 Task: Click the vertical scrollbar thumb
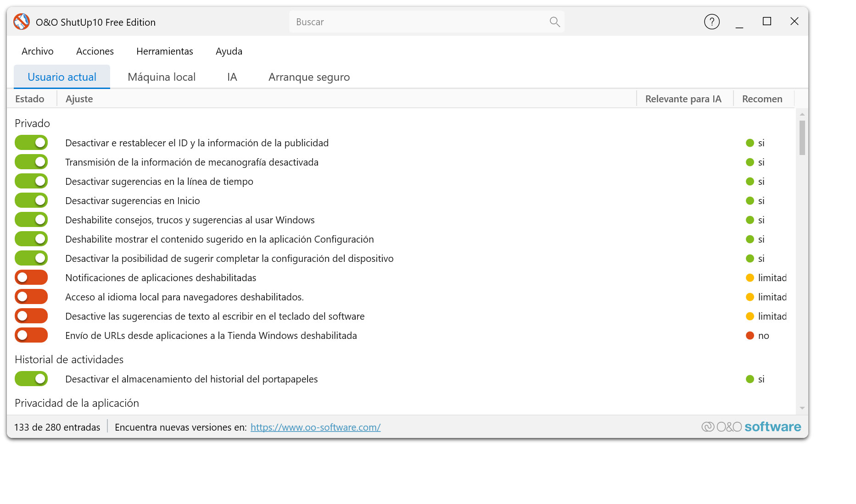click(802, 138)
